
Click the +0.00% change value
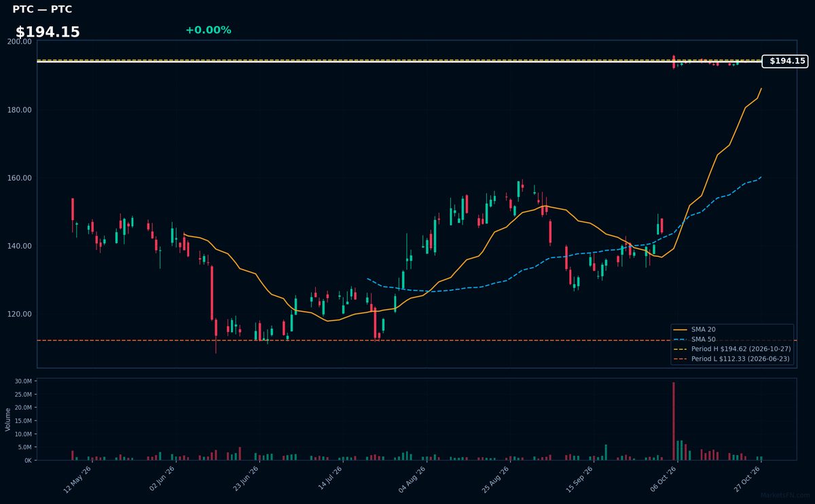click(208, 30)
